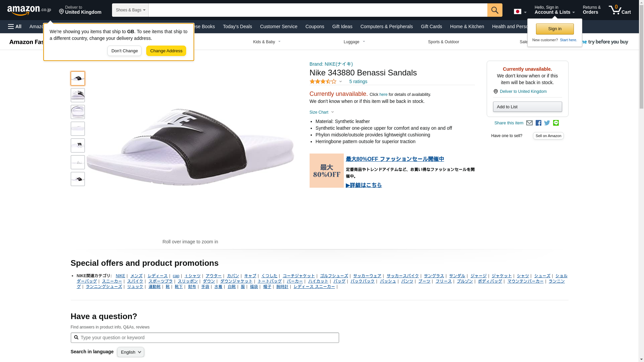Open the All hamburger menu
The height and width of the screenshot is (362, 644).
(15, 26)
